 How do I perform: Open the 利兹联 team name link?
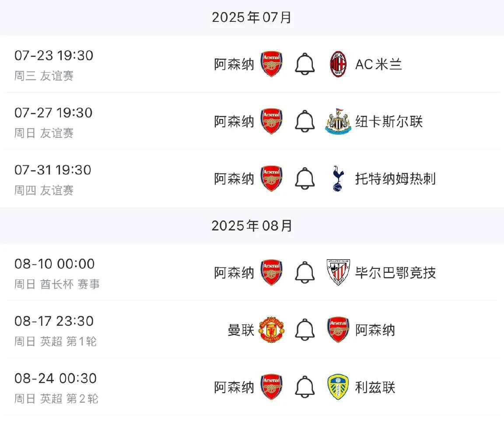[375, 387]
